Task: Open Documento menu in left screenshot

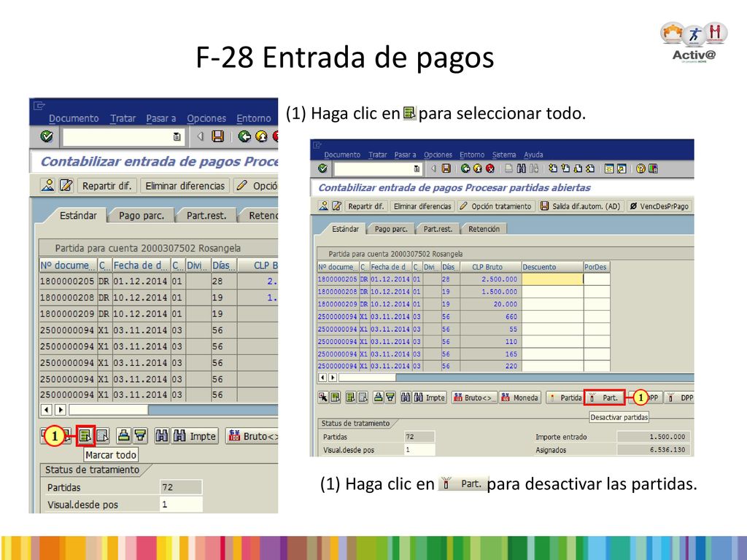Action: tap(74, 118)
